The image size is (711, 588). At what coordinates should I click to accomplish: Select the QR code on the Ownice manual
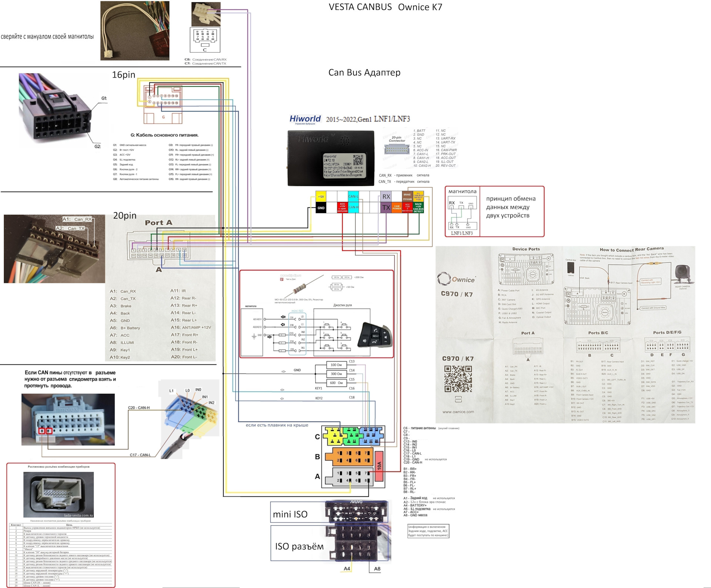(458, 379)
